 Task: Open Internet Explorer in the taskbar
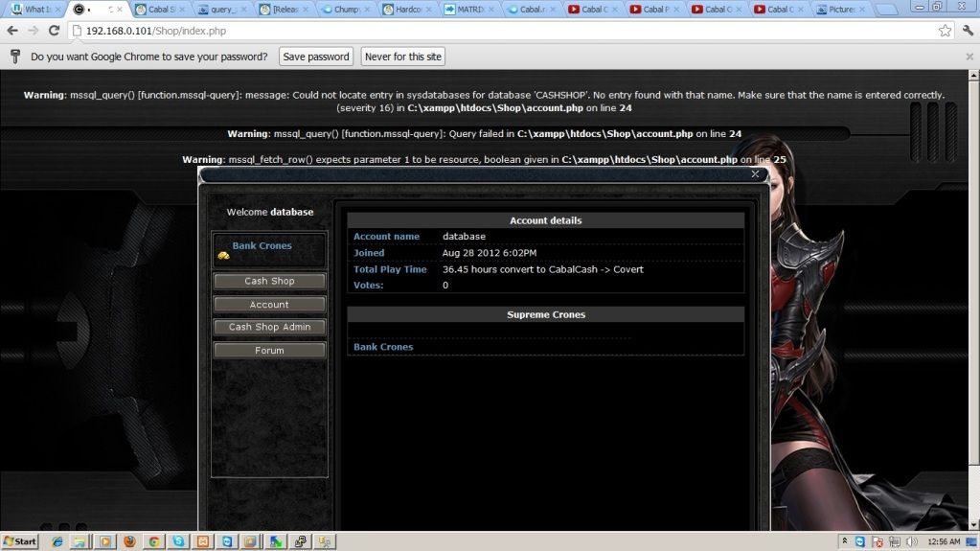coord(57,541)
